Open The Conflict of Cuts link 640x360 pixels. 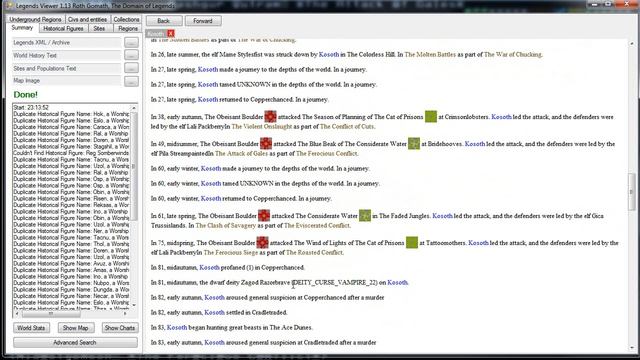[x=347, y=127]
